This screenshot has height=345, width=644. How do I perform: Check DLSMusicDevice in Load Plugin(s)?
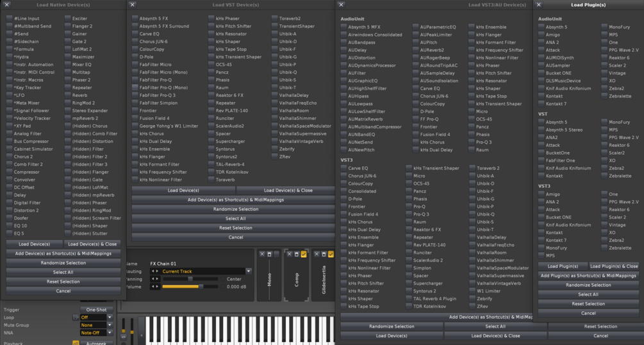pyautogui.click(x=541, y=81)
